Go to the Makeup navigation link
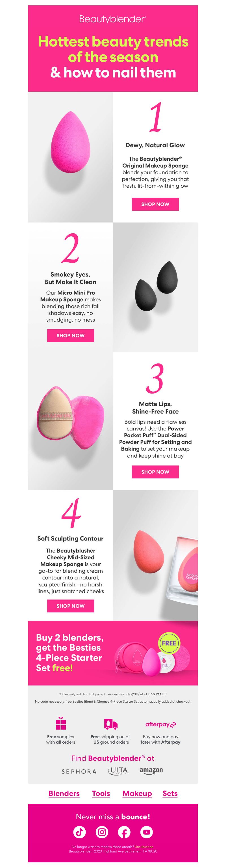This screenshot has height=868, width=226. [x=137, y=794]
